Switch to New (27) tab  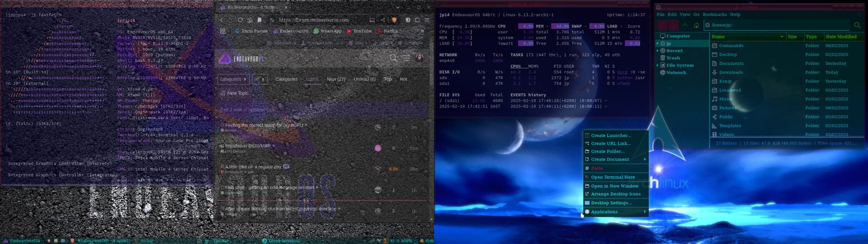(x=336, y=79)
